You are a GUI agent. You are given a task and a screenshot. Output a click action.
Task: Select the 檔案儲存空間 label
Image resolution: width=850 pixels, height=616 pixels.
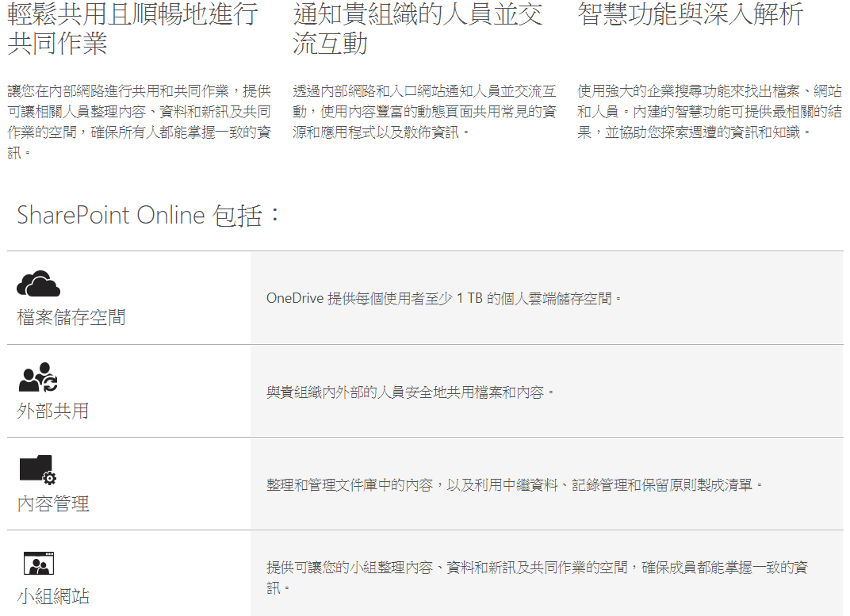71,318
